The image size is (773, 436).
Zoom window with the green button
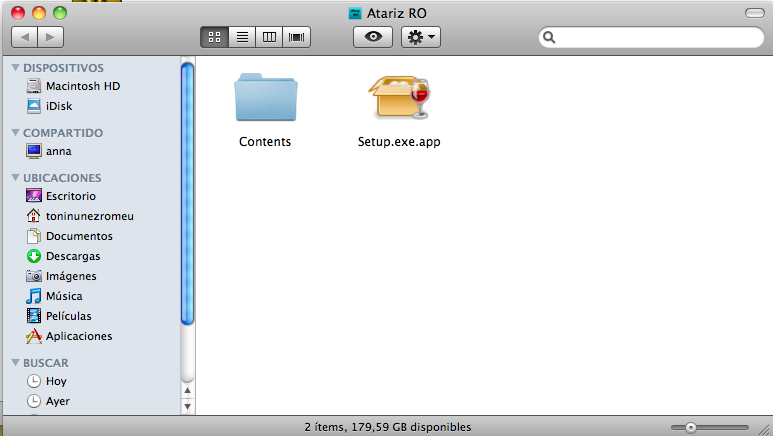[60, 13]
